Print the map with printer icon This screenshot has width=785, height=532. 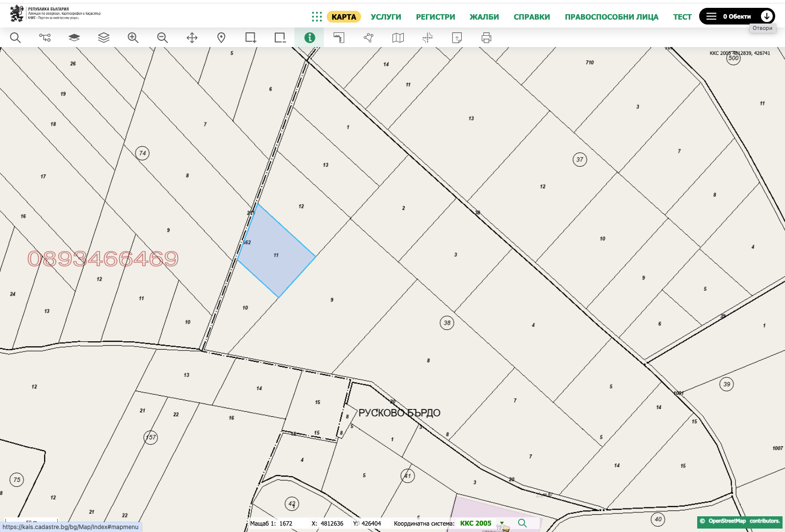click(x=486, y=38)
